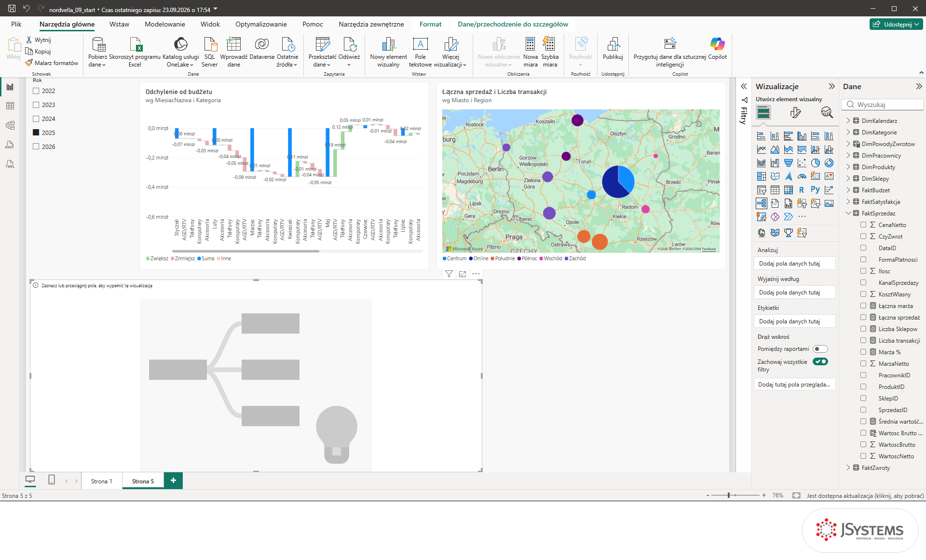Check the 2026 year slicer box
Screen dimensions: 926x560
pyautogui.click(x=36, y=147)
